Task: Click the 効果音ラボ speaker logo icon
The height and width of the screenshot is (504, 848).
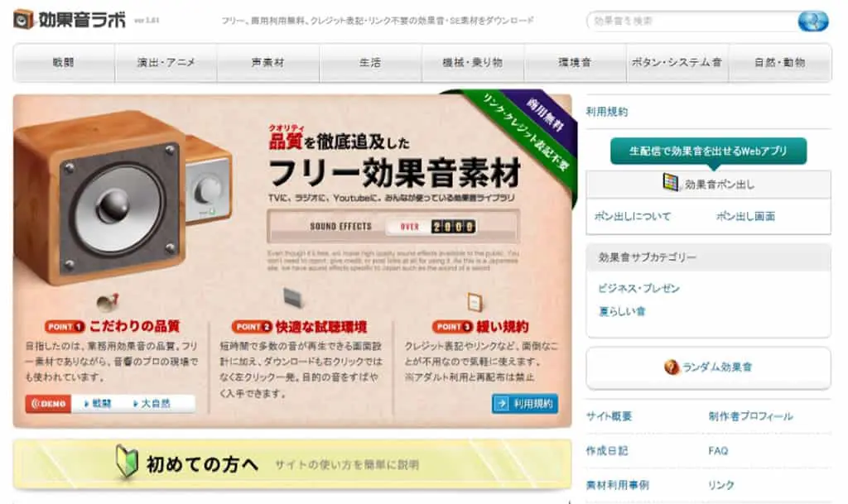Action: pos(23,19)
